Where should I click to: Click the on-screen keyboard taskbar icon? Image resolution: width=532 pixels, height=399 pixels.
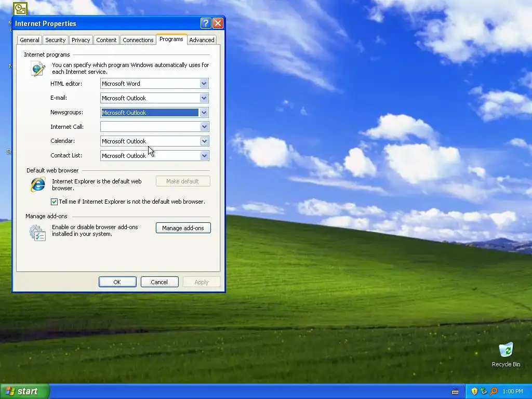[455, 392]
